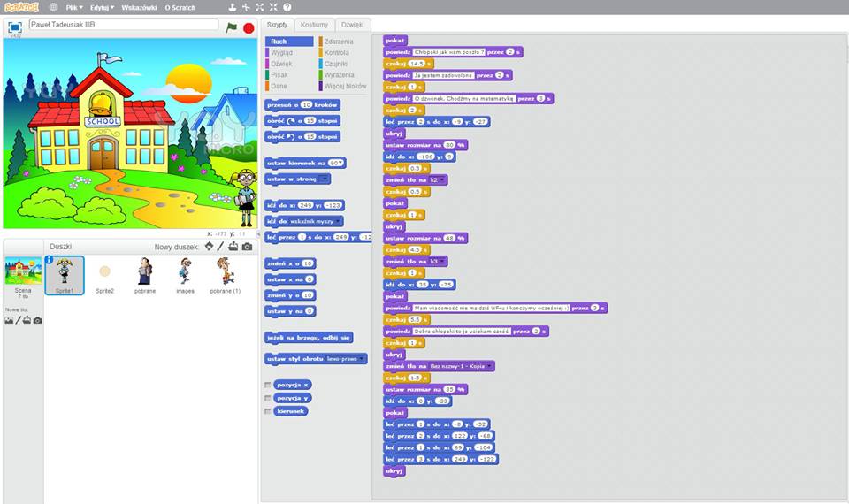The width and height of the screenshot is (849, 504).
Task: Select the orange Dane block category
Action: (x=279, y=87)
